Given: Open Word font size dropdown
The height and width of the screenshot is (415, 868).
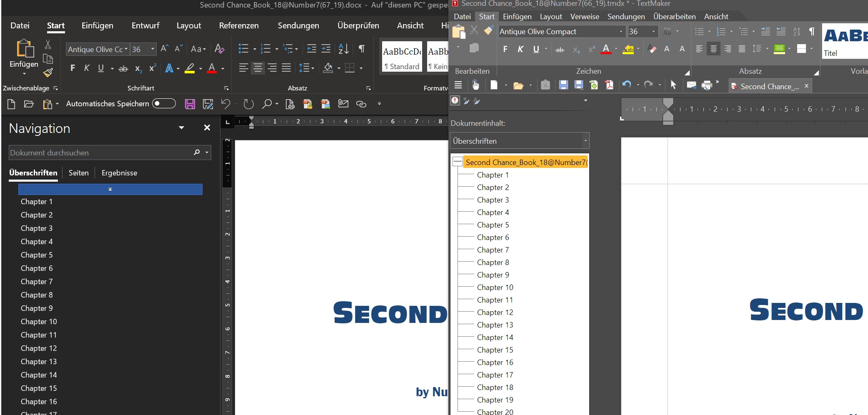Looking at the screenshot, I should (153, 49).
